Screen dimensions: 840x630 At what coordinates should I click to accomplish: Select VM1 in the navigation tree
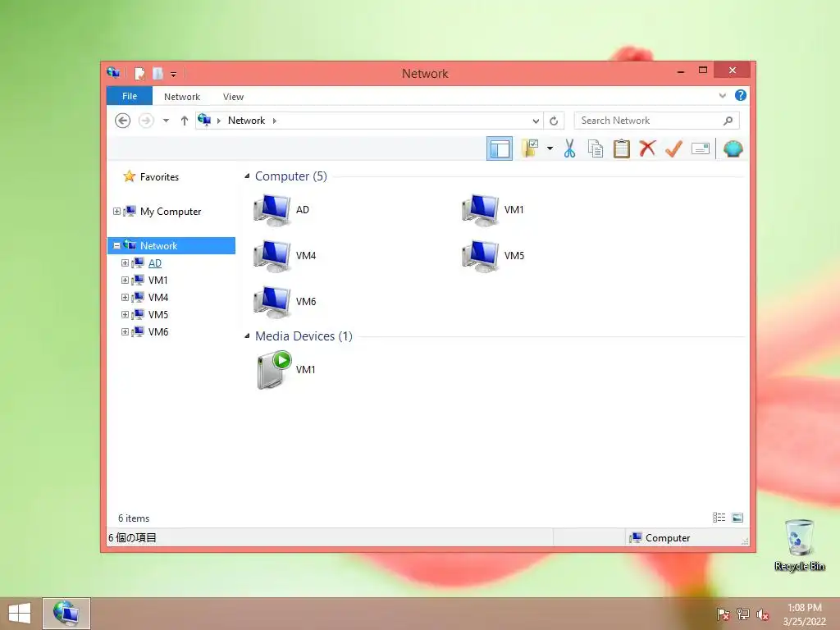coord(158,281)
